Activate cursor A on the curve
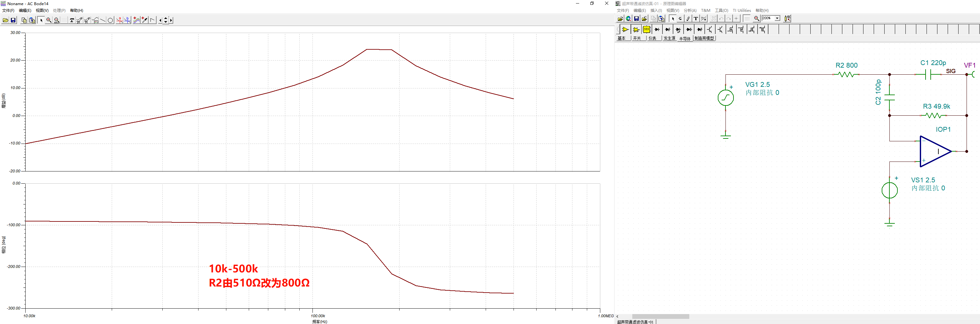980x324 pixels. [119, 20]
